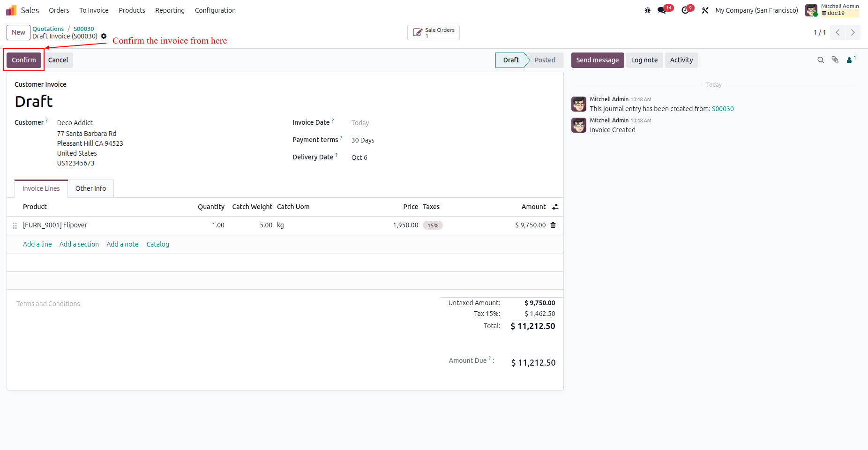Open the To Invoice menu
The height and width of the screenshot is (450, 868).
pyautogui.click(x=94, y=10)
